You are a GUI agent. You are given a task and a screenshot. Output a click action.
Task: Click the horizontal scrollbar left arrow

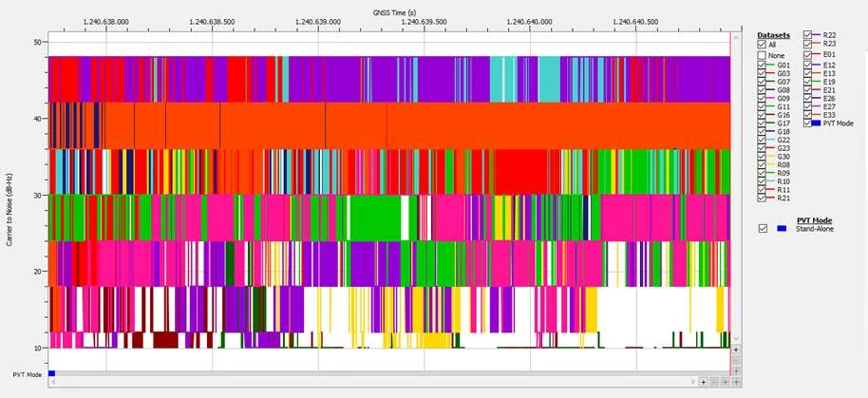pos(52,382)
